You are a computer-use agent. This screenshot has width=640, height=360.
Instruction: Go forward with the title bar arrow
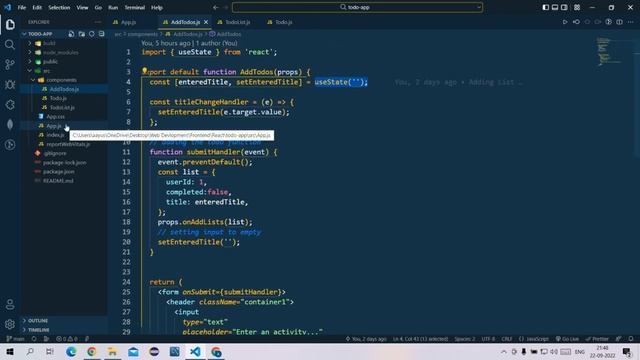226,7
